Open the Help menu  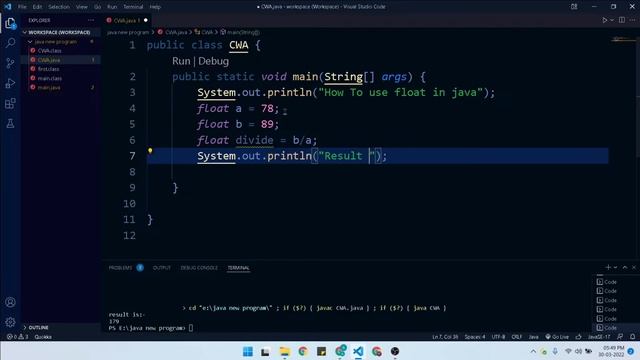click(x=155, y=7)
